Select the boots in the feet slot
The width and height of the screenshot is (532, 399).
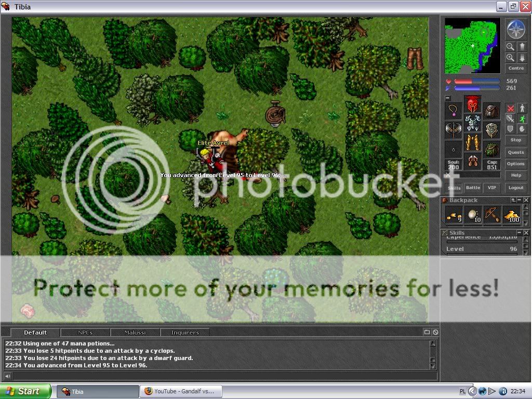point(473,161)
